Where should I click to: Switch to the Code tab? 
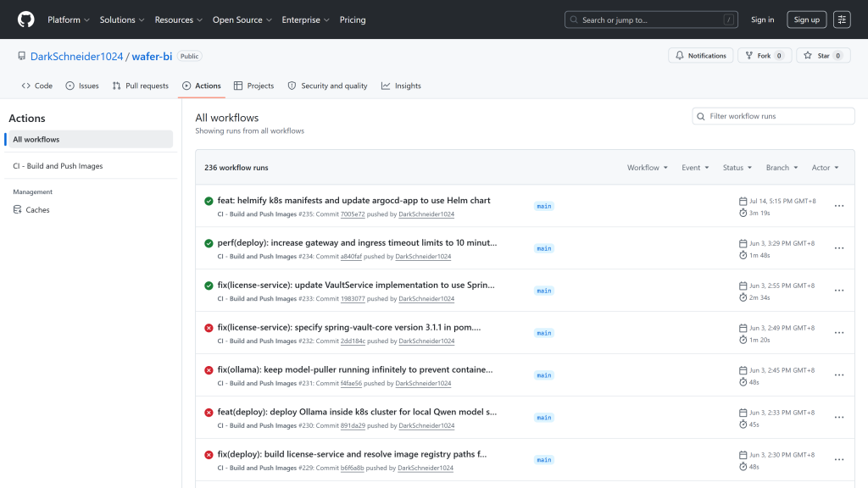point(37,86)
